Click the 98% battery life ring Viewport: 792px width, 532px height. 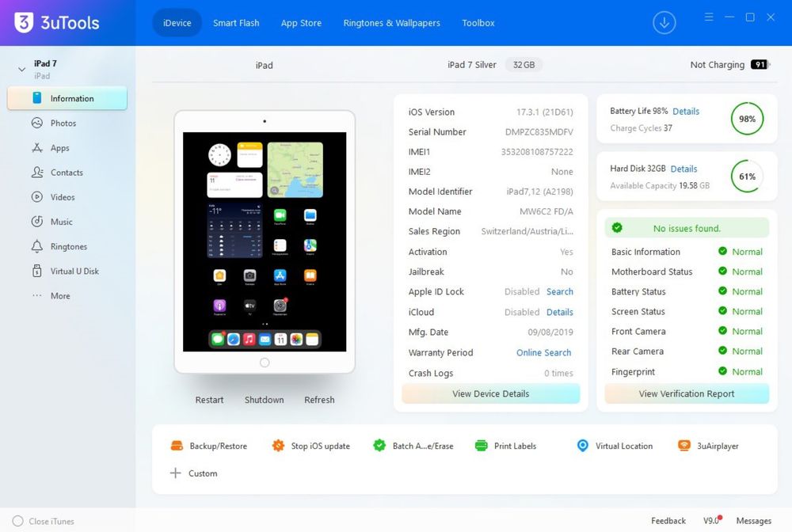(x=748, y=119)
